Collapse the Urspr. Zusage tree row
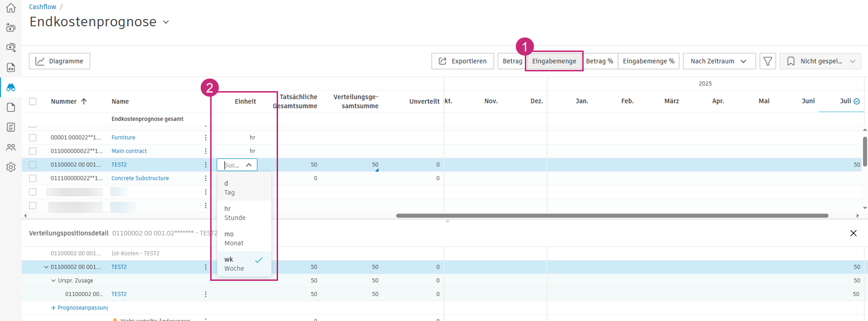This screenshot has height=321, width=868. point(53,280)
